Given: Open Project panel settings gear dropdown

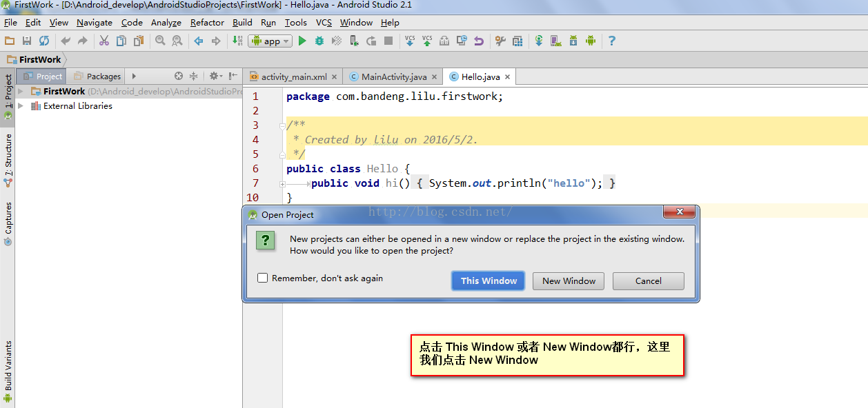Looking at the screenshot, I should click(216, 76).
